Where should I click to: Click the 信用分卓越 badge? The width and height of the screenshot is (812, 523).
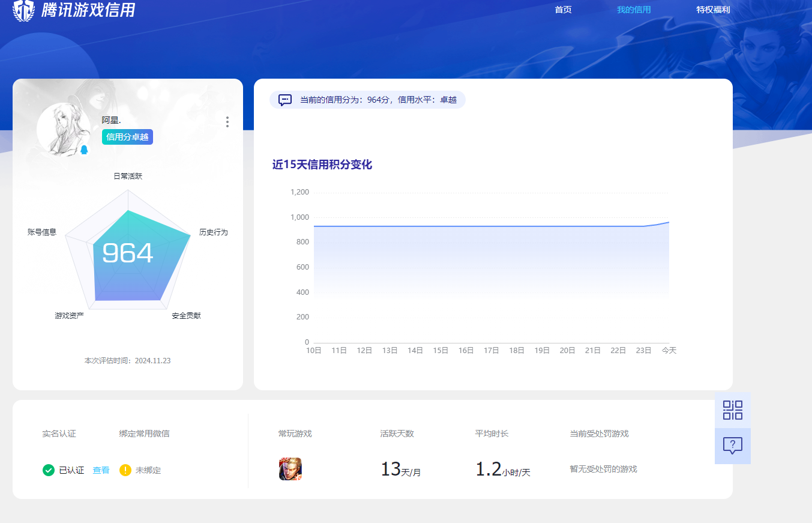tap(127, 137)
